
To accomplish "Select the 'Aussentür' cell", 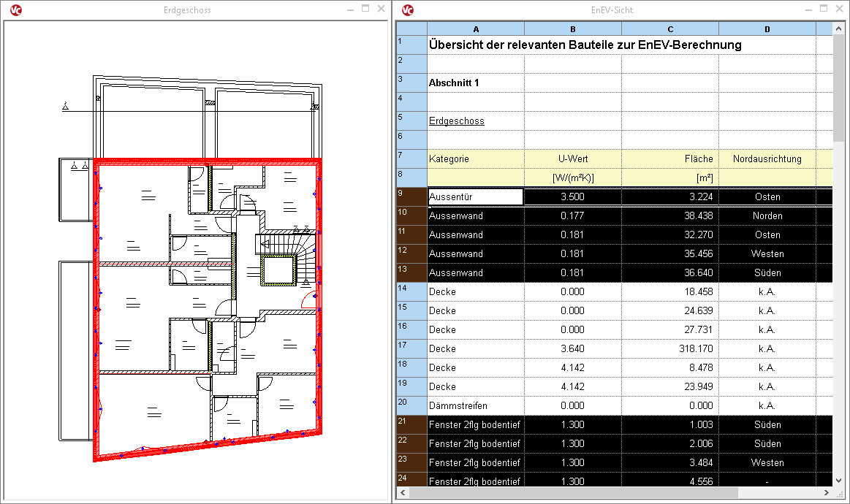I will 476,196.
